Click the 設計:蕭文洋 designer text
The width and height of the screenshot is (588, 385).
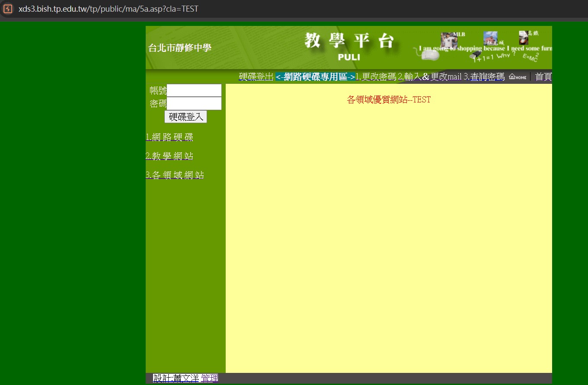pyautogui.click(x=176, y=378)
